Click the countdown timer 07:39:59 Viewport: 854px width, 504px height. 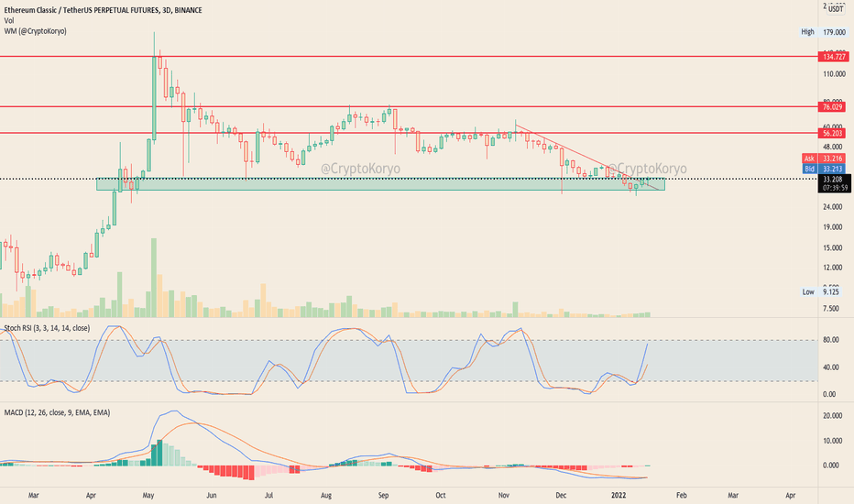coord(835,188)
